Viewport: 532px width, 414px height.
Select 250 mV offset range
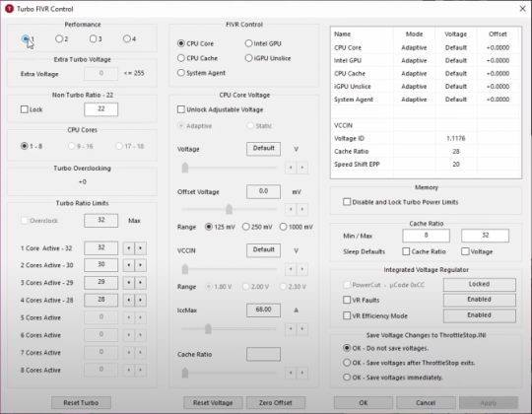click(x=246, y=227)
